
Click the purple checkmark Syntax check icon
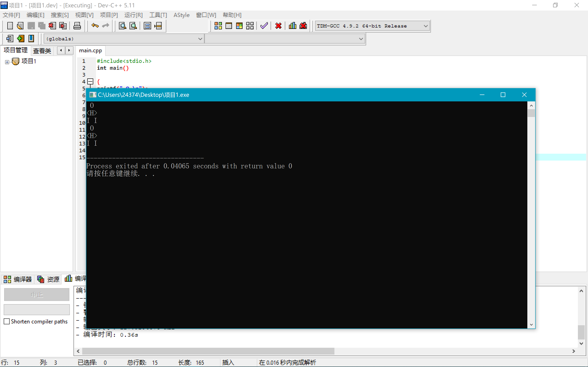coord(264,26)
